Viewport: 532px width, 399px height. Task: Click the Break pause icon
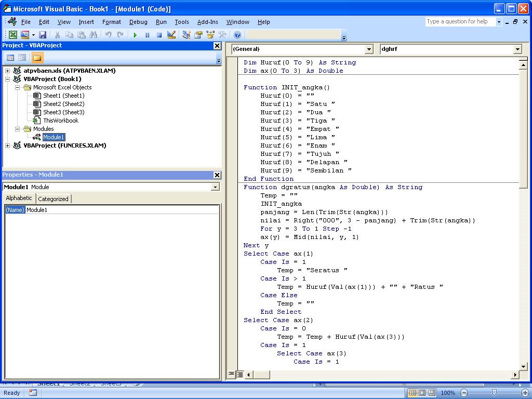click(147, 35)
